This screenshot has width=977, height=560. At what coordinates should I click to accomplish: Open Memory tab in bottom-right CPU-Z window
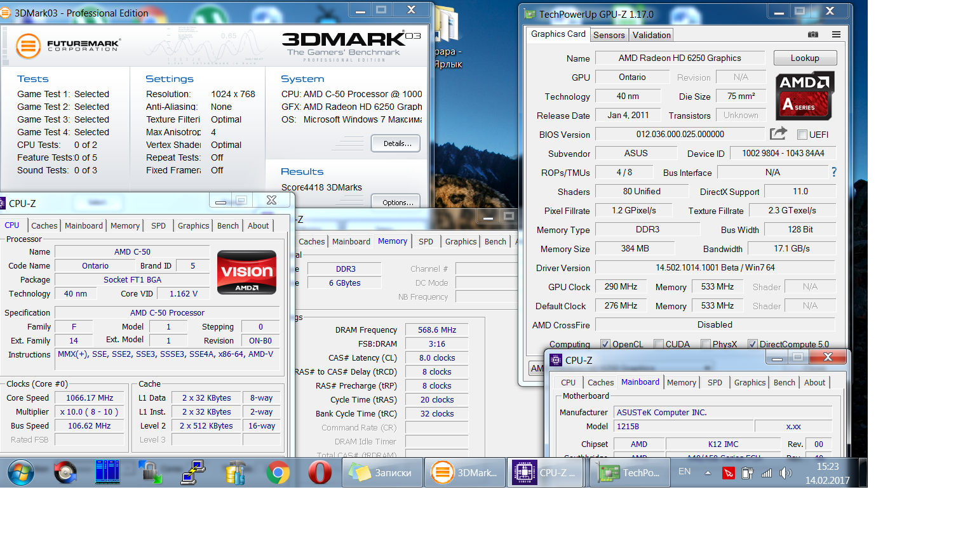tap(682, 382)
